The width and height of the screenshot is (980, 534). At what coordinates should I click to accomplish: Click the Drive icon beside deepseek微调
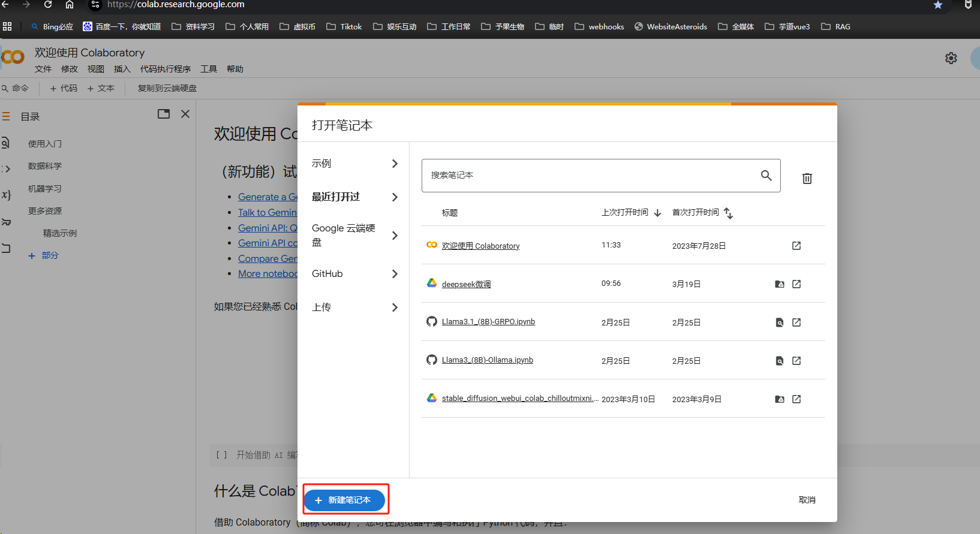click(x=431, y=283)
